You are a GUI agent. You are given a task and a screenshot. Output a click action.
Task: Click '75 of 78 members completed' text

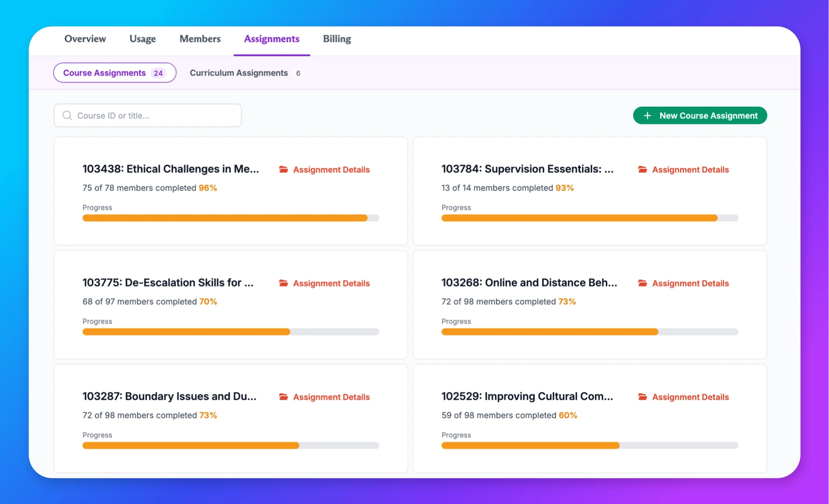coord(139,188)
